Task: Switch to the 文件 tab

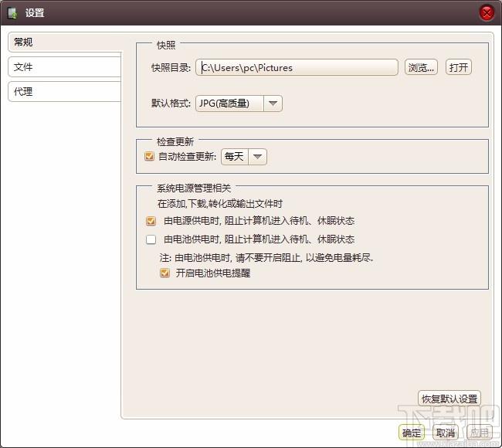Action: 65,67
